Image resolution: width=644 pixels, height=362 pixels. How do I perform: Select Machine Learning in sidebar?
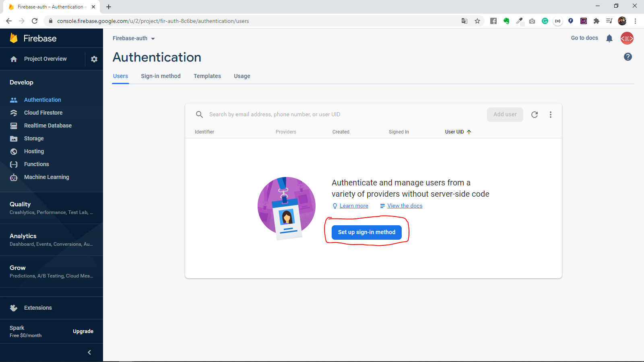pos(46,177)
